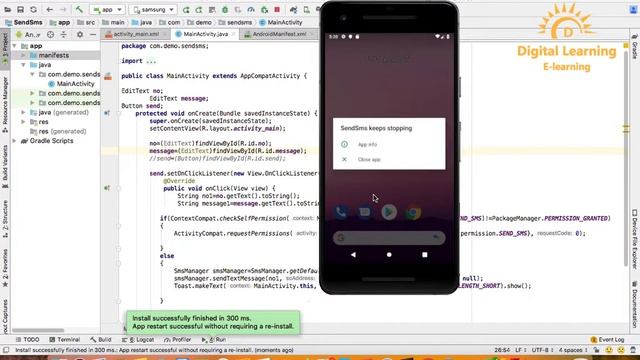640x360 pixels.
Task: Click the Profile app gauge icon
Action: coord(251,9)
